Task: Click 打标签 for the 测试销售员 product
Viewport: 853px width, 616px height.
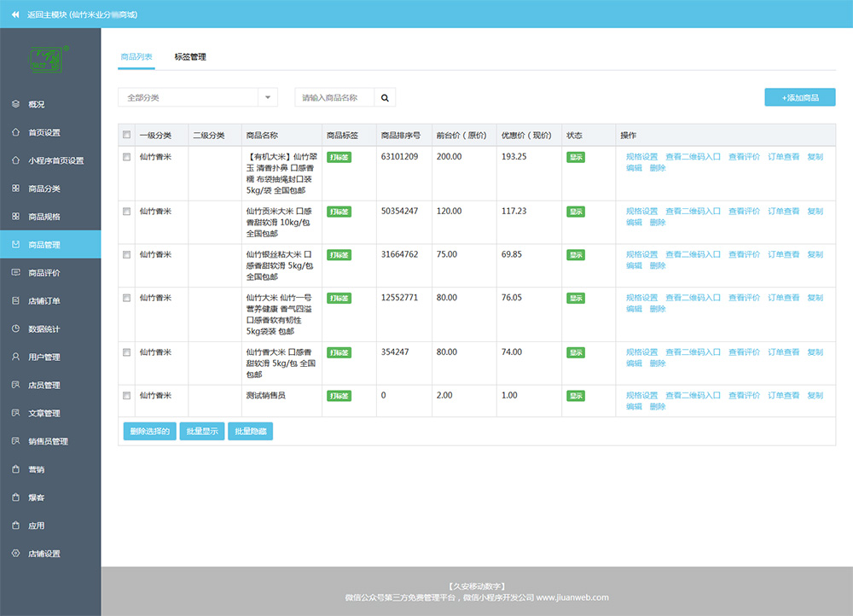Action: [339, 396]
